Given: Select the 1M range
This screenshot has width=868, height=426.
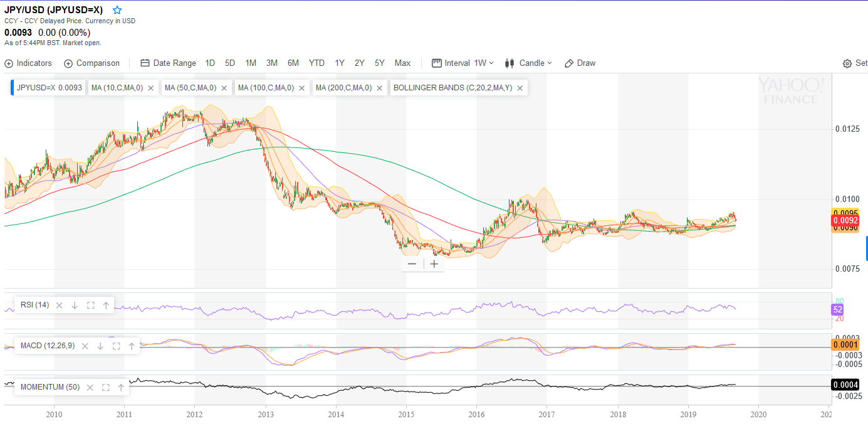Looking at the screenshot, I should pos(251,63).
